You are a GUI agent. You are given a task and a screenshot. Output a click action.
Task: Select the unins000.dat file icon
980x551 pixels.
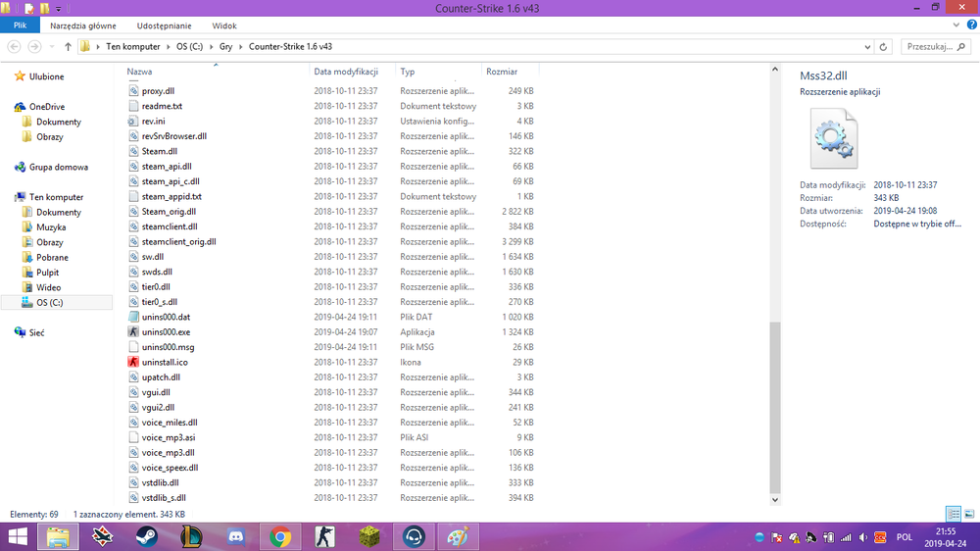pyautogui.click(x=133, y=317)
